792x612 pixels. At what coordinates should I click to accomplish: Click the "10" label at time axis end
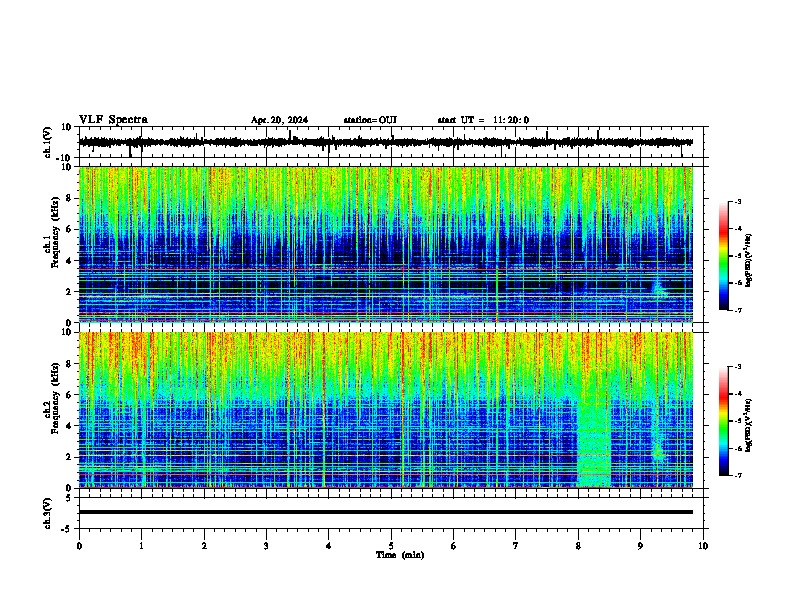pos(703,546)
